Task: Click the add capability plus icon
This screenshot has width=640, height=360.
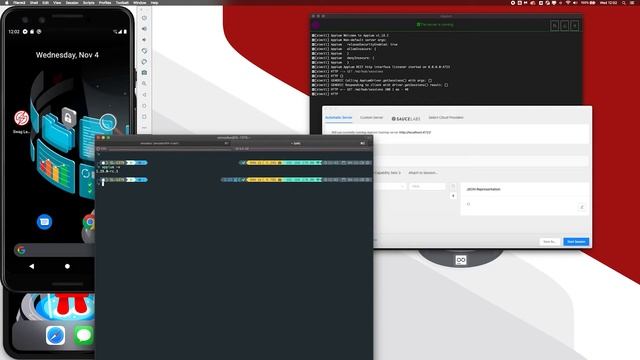Action: pyautogui.click(x=453, y=196)
